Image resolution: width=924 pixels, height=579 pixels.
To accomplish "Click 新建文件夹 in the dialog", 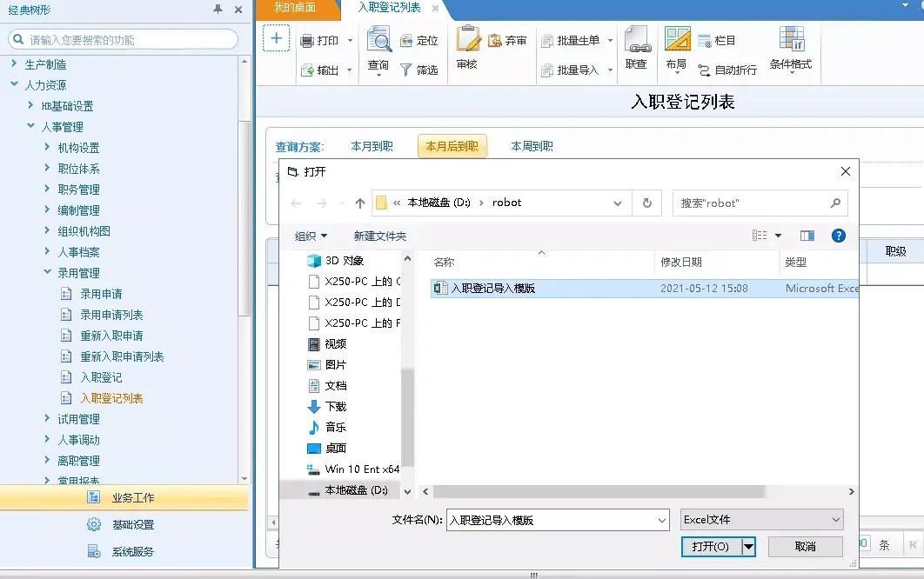I will [380, 236].
